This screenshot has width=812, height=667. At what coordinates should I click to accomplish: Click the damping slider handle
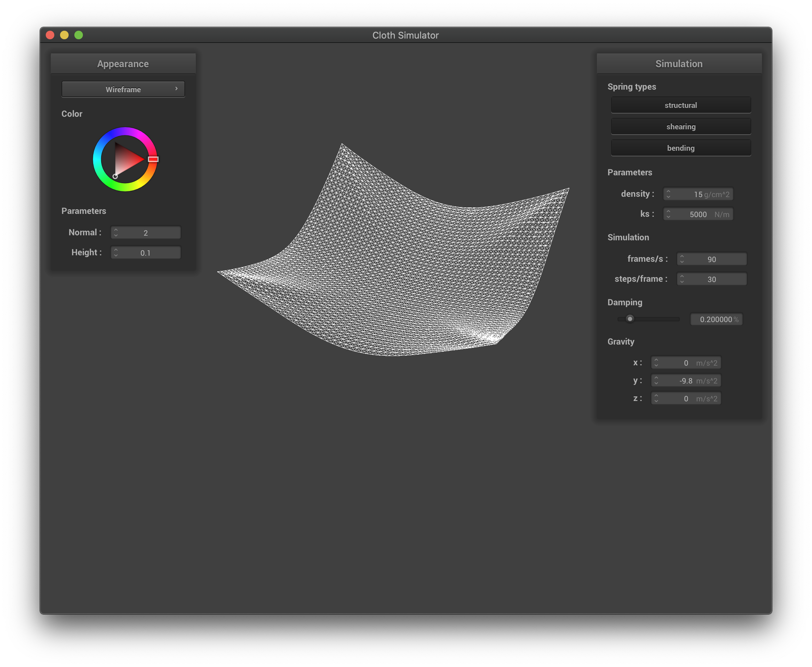[629, 319]
